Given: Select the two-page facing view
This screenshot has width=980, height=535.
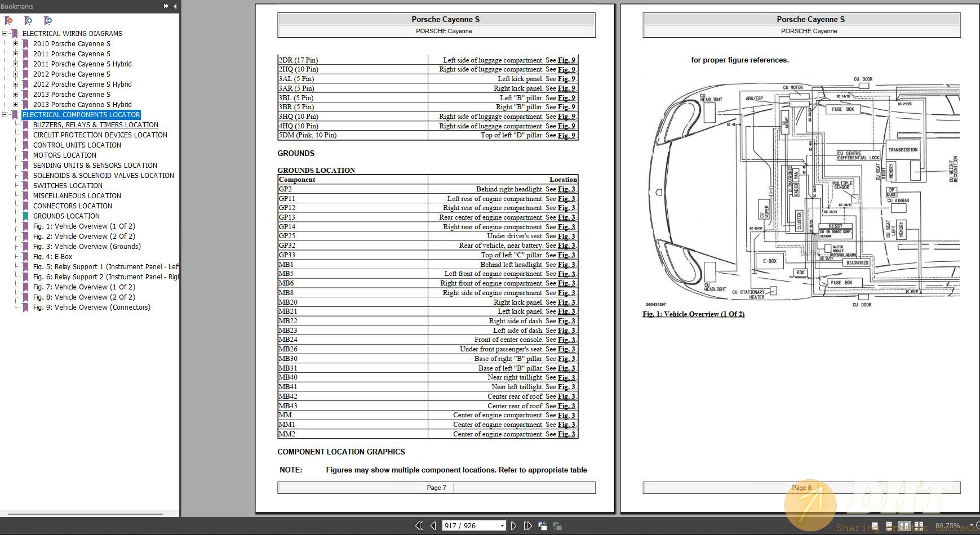Looking at the screenshot, I should coord(904,526).
